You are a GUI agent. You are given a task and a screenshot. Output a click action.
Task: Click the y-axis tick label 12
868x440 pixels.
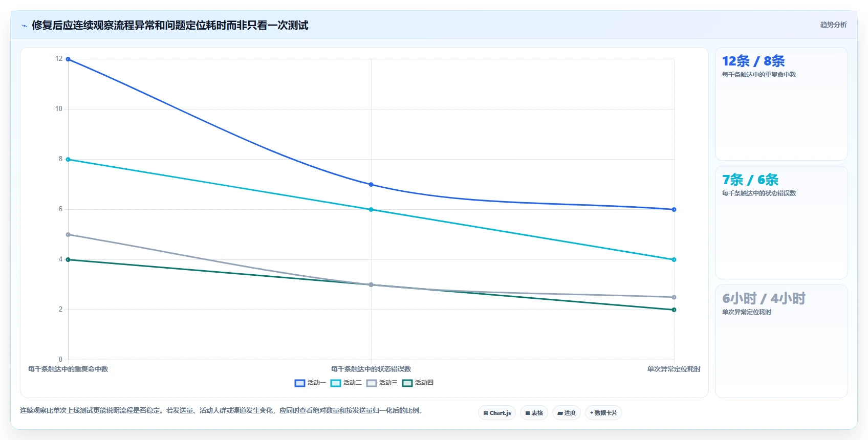(59, 59)
